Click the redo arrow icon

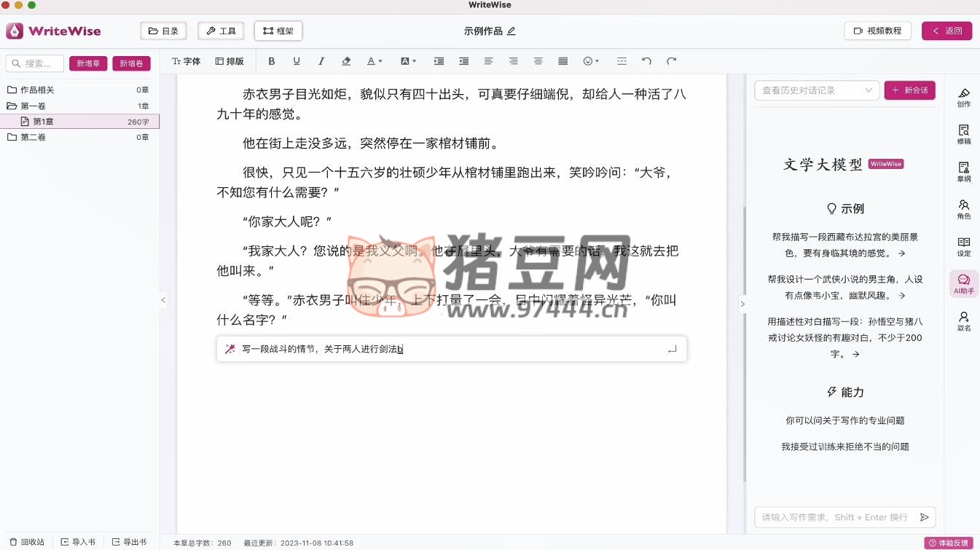(x=672, y=61)
